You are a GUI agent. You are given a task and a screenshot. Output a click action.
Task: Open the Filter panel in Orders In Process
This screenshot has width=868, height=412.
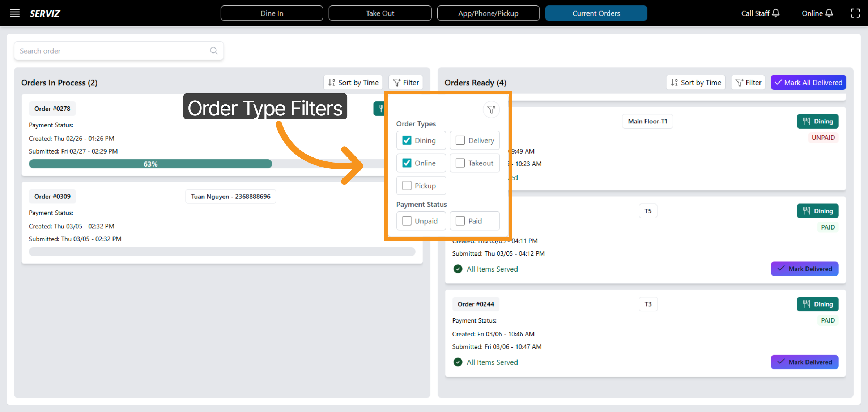click(405, 82)
